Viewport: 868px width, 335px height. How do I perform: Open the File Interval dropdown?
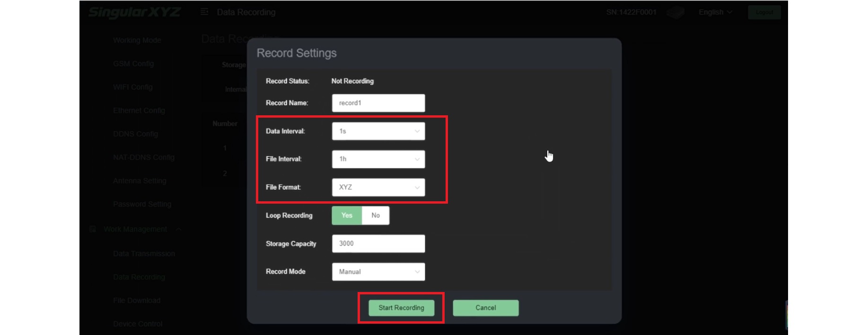click(x=378, y=159)
